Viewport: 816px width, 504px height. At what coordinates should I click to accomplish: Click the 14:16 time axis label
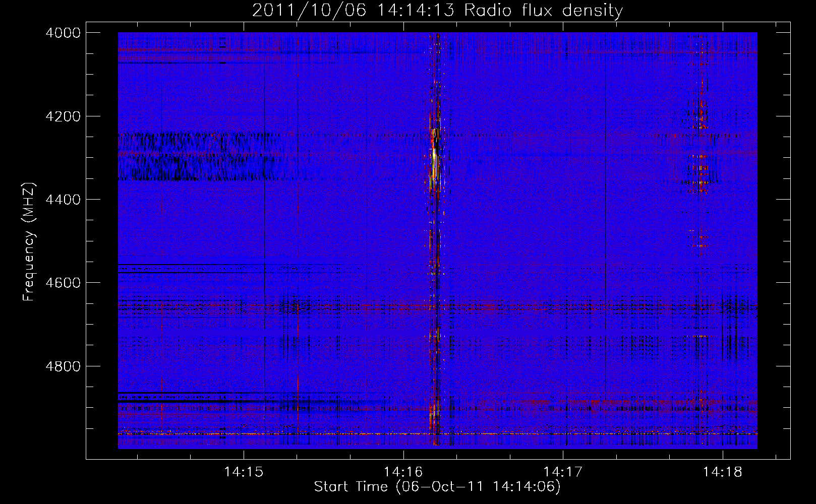403,472
